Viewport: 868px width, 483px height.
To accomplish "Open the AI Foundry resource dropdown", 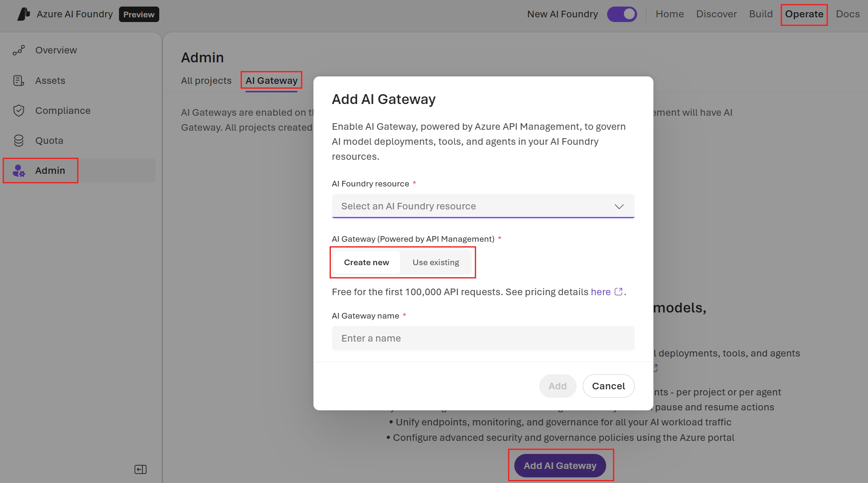I will 483,206.
